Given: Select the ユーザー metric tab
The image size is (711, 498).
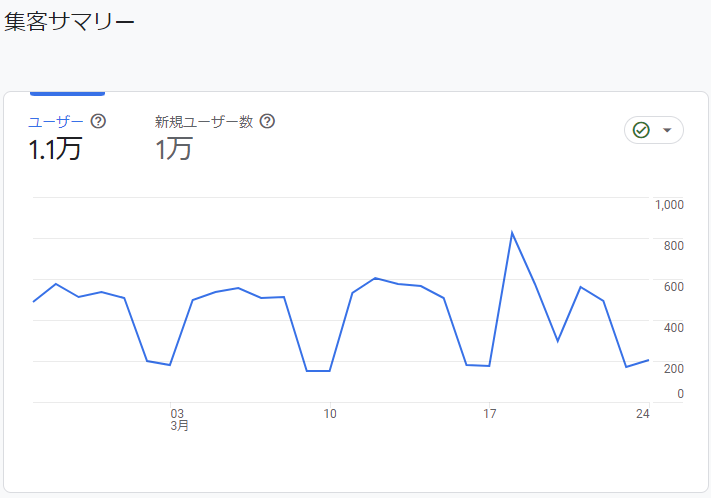Looking at the screenshot, I should click(x=56, y=122).
